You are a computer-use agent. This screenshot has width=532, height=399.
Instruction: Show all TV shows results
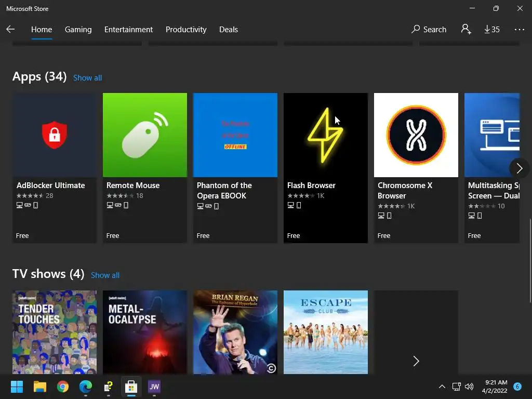coord(105,275)
